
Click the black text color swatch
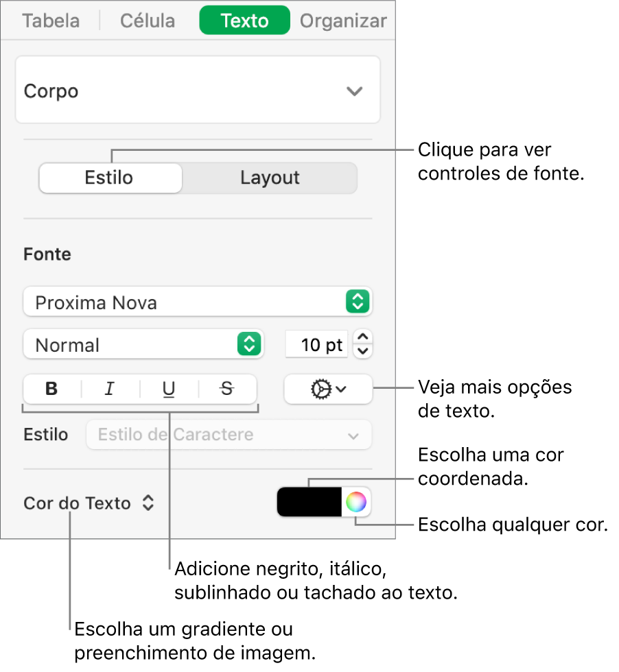click(309, 502)
